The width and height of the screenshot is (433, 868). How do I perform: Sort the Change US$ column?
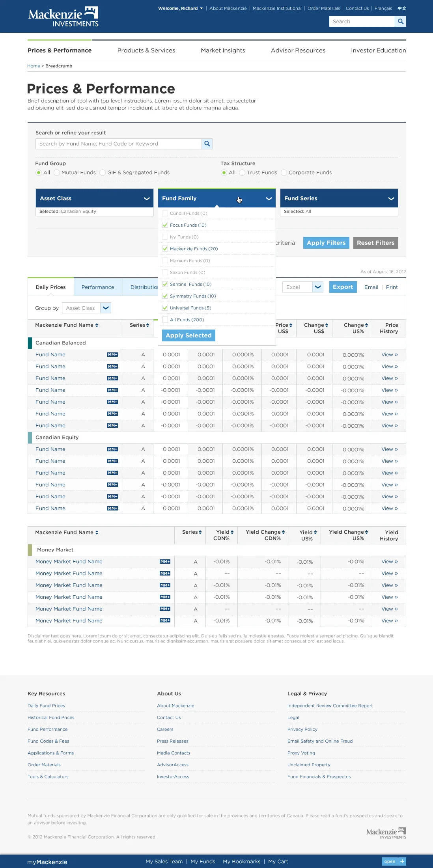pyautogui.click(x=327, y=325)
